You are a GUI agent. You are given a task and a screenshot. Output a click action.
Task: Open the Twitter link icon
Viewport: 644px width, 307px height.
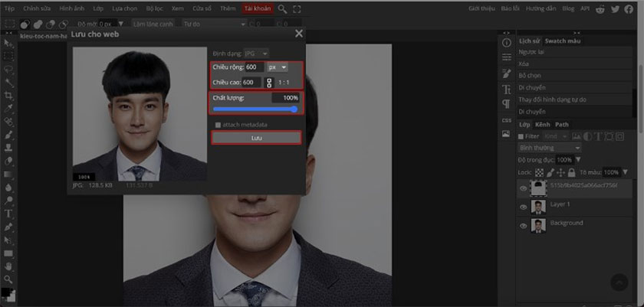click(615, 8)
